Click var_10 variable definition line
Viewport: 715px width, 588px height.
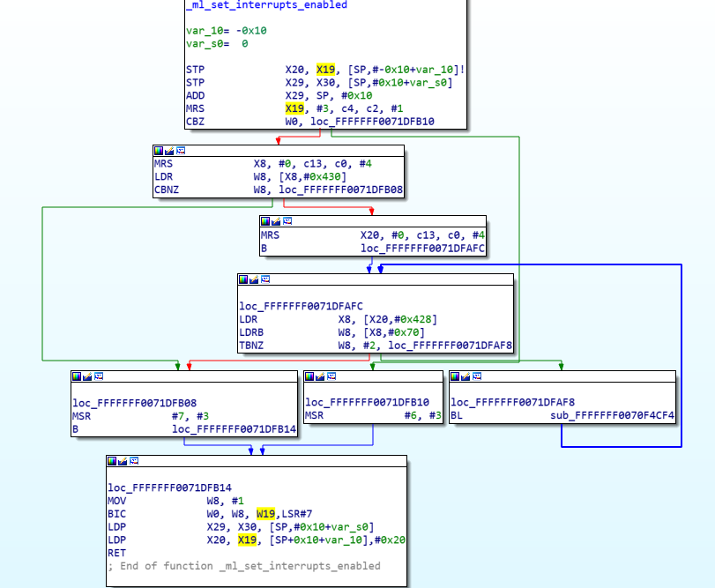coord(226,30)
